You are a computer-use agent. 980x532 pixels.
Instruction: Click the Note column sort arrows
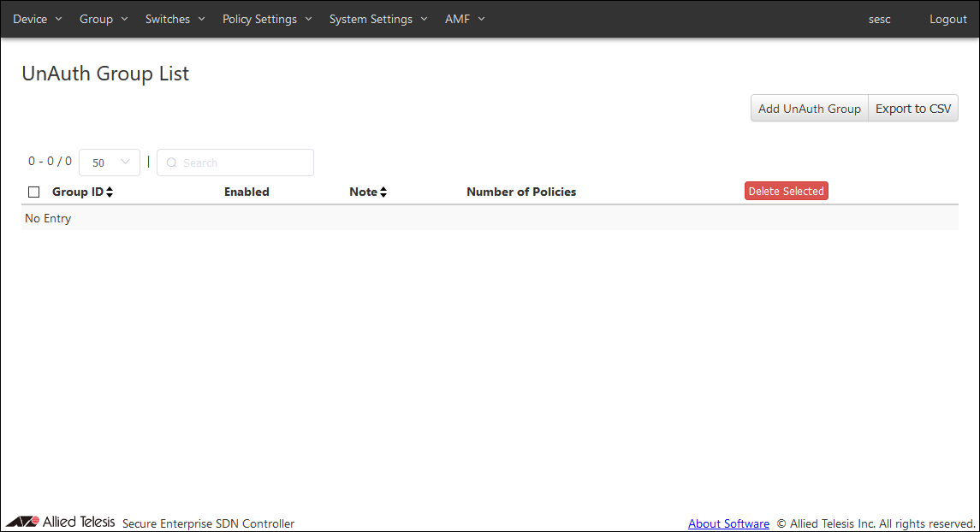click(383, 192)
